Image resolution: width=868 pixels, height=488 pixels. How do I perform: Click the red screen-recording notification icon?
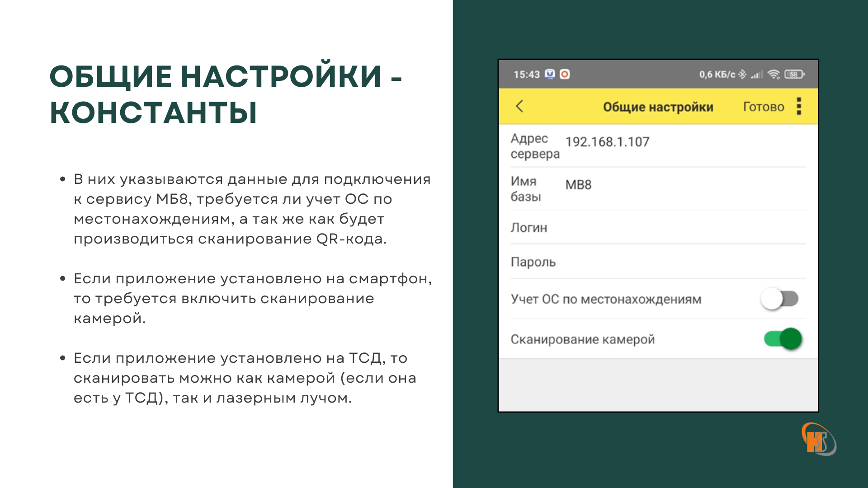565,74
